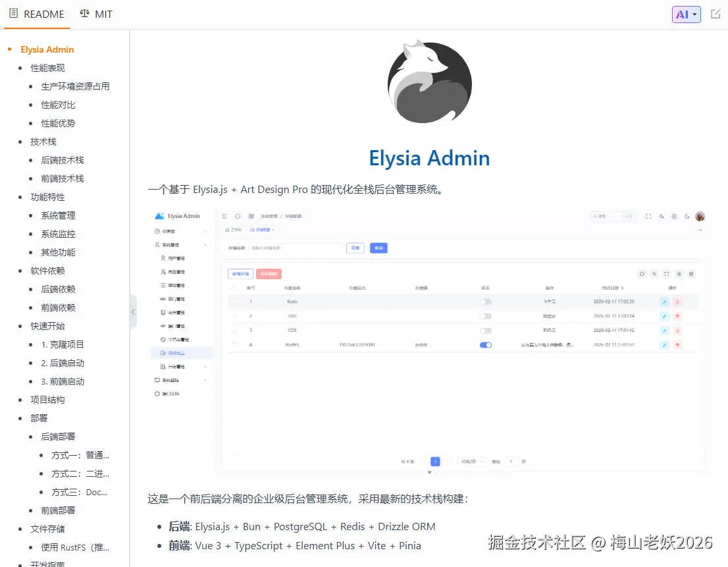Open 后端技术栈 in contents

coord(63,160)
